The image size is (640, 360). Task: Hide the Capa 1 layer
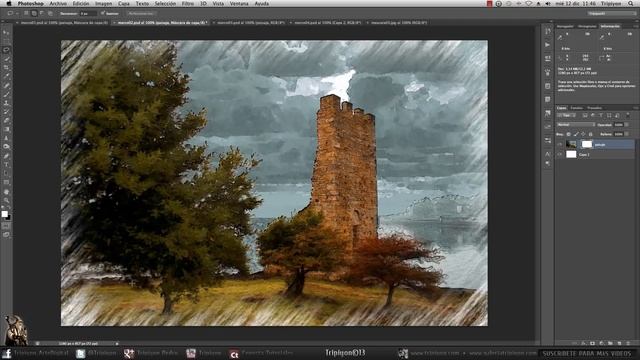(x=560, y=154)
